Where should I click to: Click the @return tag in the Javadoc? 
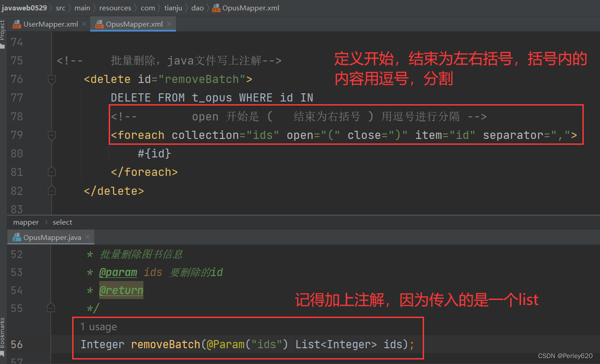[x=121, y=290]
